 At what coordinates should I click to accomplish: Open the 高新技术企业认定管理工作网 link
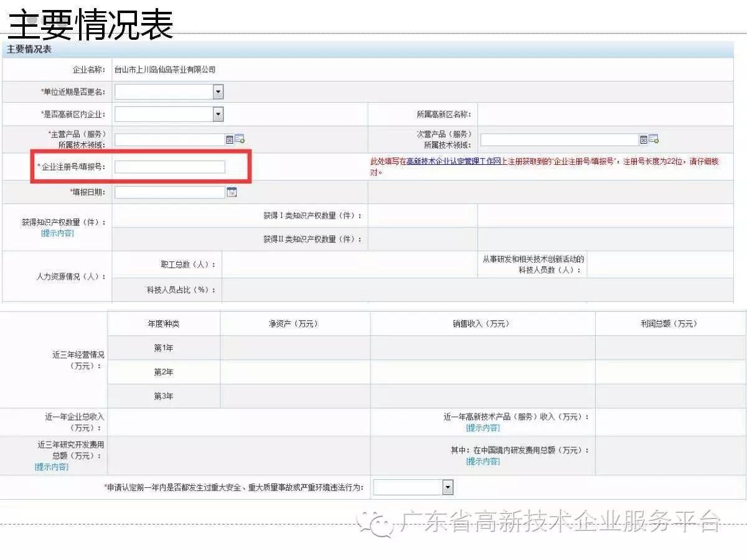(453, 161)
